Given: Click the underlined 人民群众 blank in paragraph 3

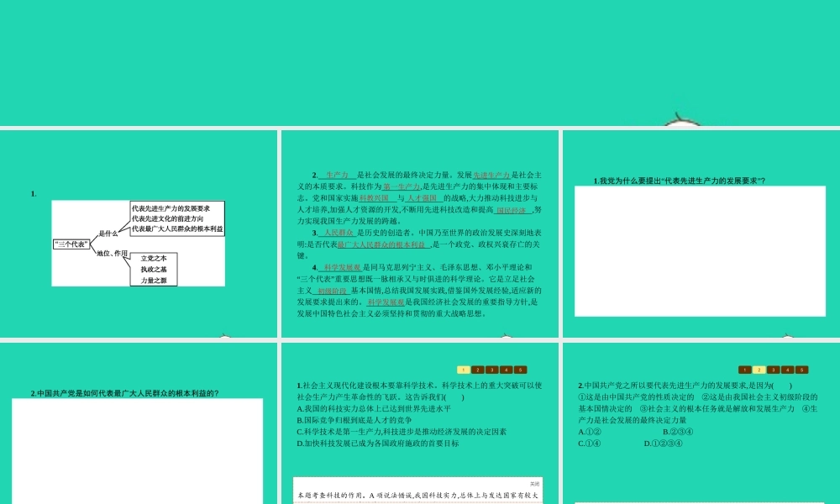Looking at the screenshot, I should tap(338, 233).
